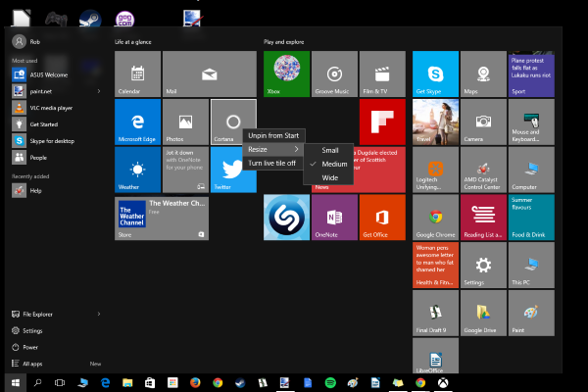Open the Google Drive tile
This screenshot has width=588, height=392.
[x=483, y=313]
